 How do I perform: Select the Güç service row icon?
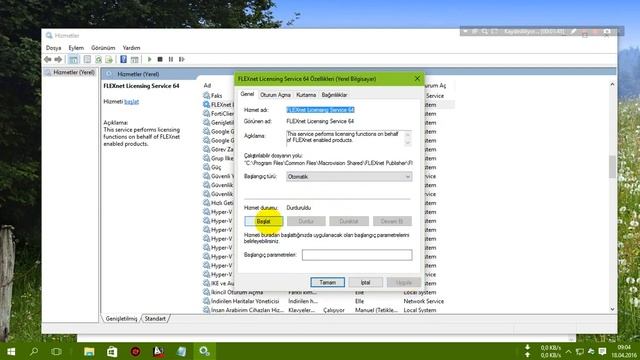[207, 167]
